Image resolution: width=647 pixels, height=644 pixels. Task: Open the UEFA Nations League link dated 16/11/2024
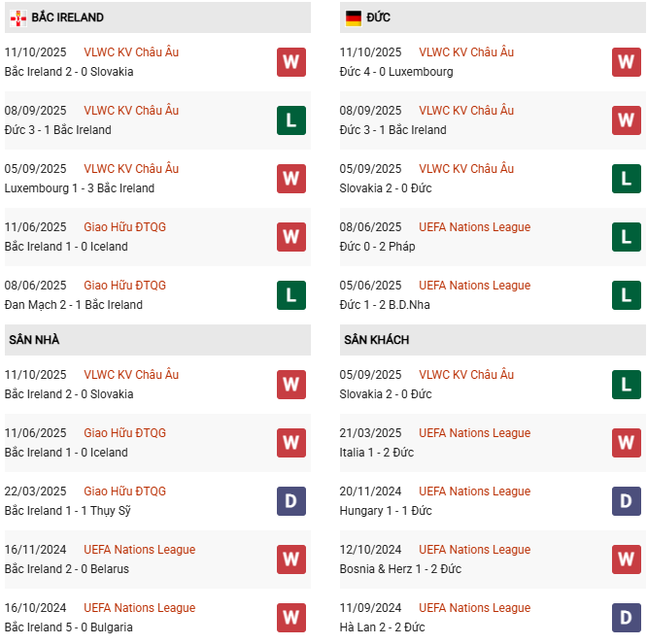(139, 550)
